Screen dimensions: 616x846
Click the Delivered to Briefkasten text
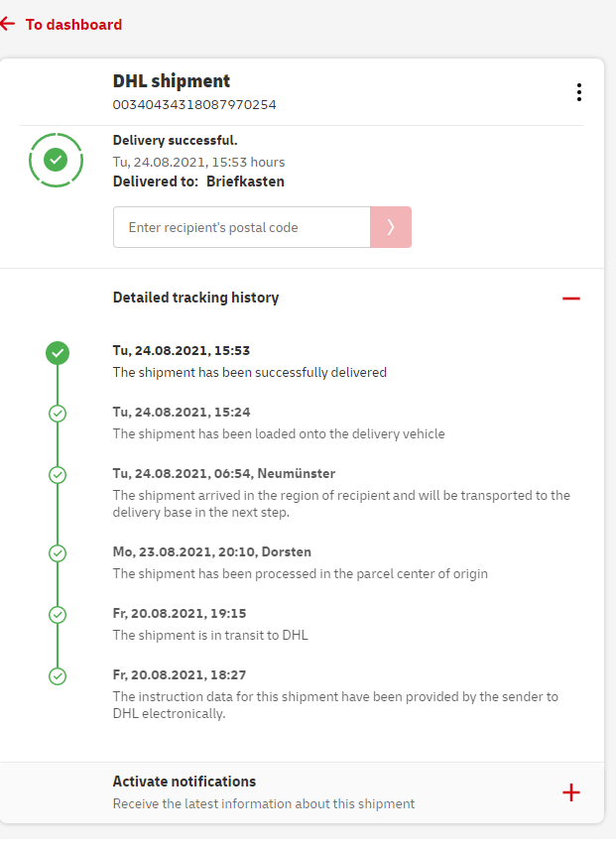pyautogui.click(x=198, y=181)
